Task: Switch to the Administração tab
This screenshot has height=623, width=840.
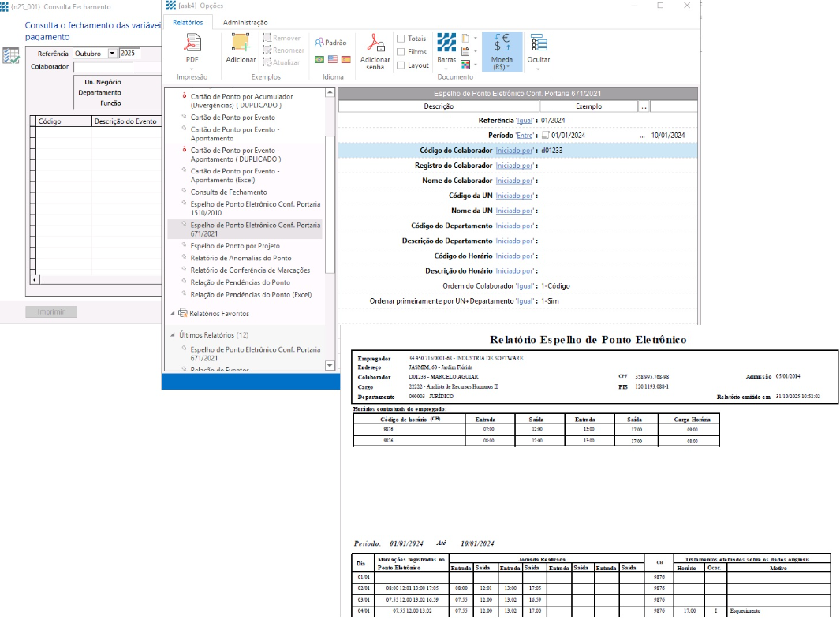Action: pyautogui.click(x=245, y=23)
